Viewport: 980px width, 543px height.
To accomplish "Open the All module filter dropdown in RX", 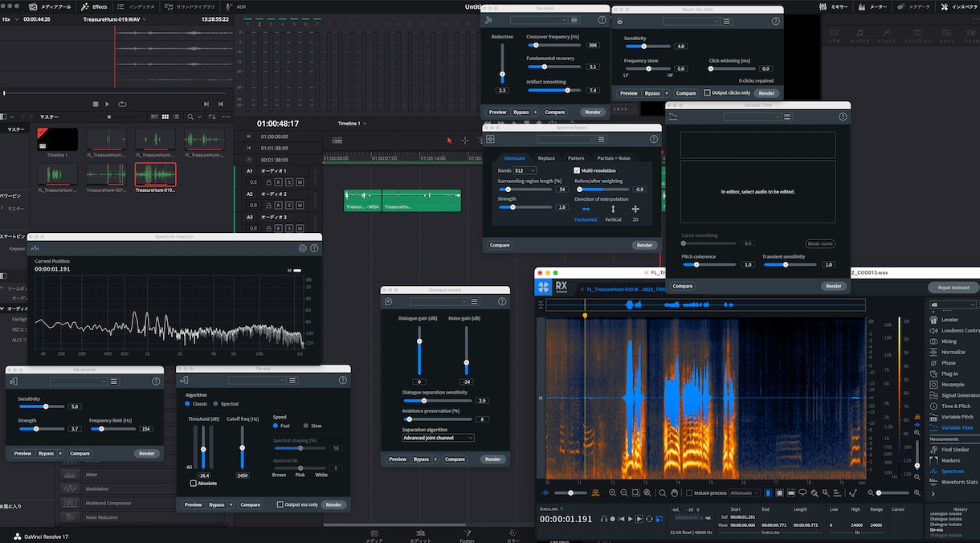I will [x=953, y=304].
